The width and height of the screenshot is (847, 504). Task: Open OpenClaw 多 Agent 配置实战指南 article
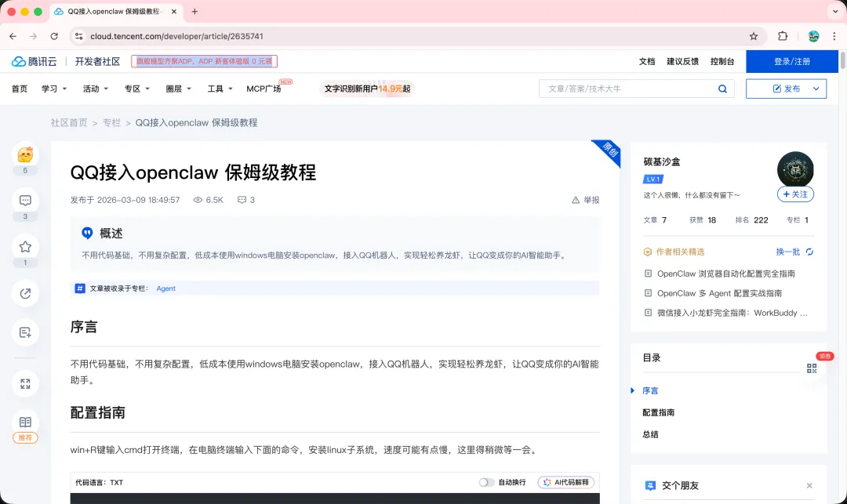click(719, 294)
